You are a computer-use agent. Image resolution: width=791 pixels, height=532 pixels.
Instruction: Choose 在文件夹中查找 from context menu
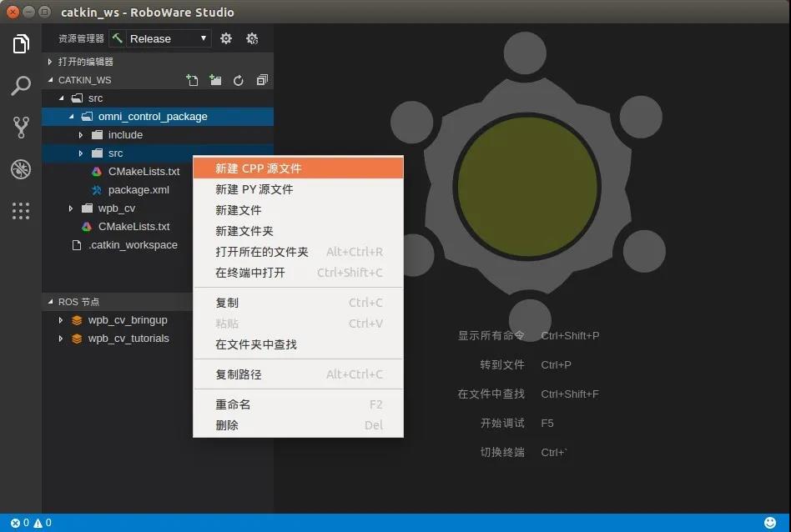click(298, 344)
